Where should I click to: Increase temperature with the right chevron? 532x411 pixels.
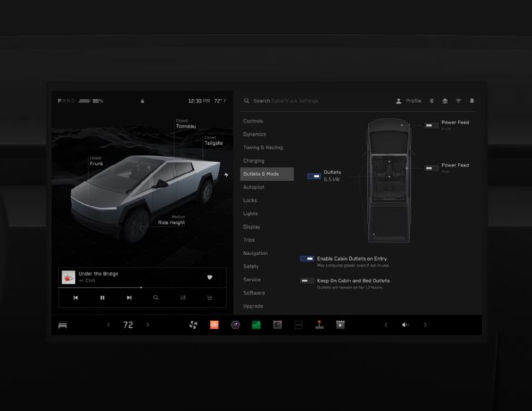tap(148, 325)
